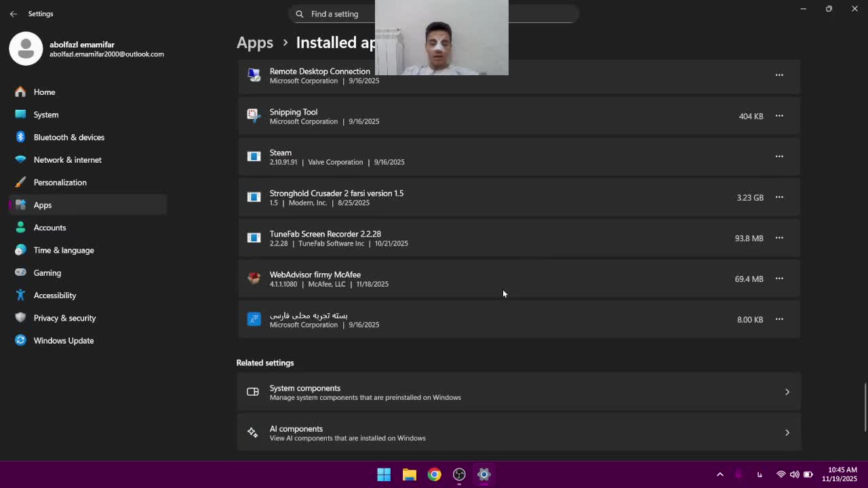
Task: Click the Apps breadcrumb link
Action: pyautogui.click(x=255, y=43)
